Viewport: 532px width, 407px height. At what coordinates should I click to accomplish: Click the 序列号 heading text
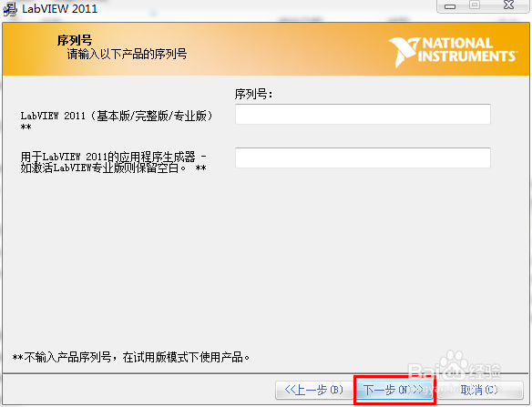click(75, 40)
